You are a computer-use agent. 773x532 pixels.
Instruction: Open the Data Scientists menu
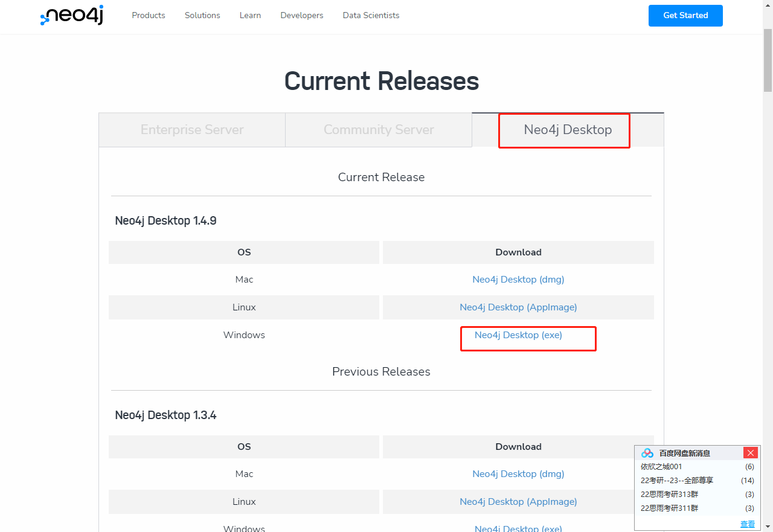tap(371, 15)
